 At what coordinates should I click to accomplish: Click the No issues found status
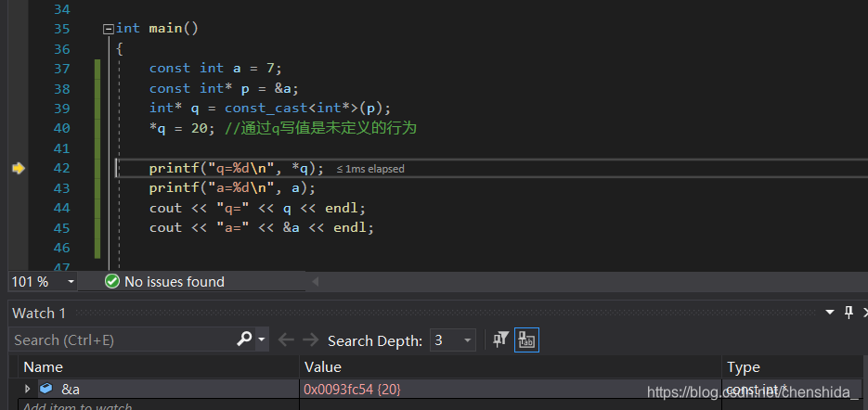[x=174, y=282]
